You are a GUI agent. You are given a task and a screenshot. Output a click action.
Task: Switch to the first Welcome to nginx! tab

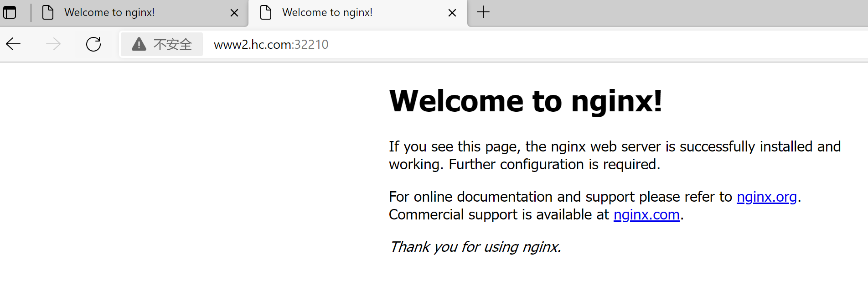109,12
